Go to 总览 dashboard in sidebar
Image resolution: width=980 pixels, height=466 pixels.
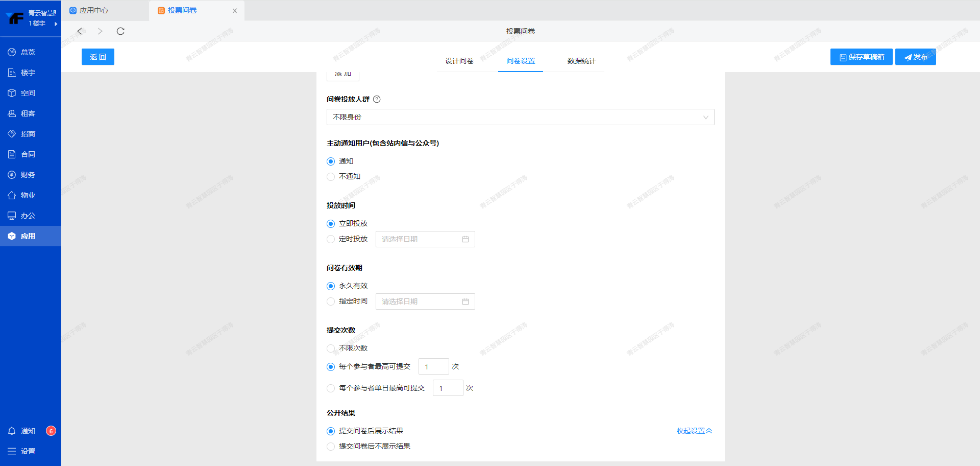click(28, 52)
